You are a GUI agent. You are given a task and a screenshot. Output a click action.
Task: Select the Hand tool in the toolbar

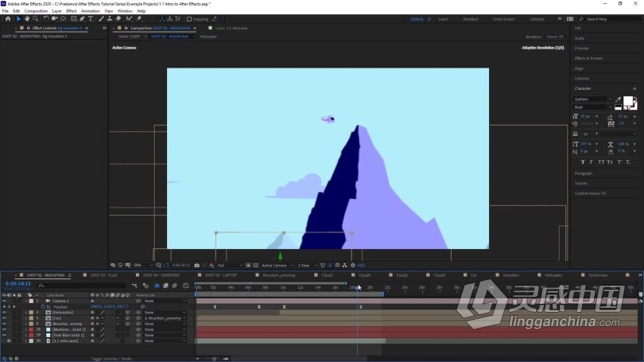27,19
